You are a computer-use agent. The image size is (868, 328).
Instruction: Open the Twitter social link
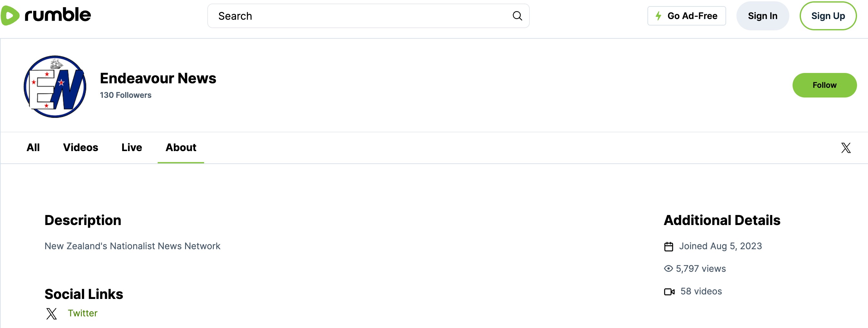click(x=83, y=313)
